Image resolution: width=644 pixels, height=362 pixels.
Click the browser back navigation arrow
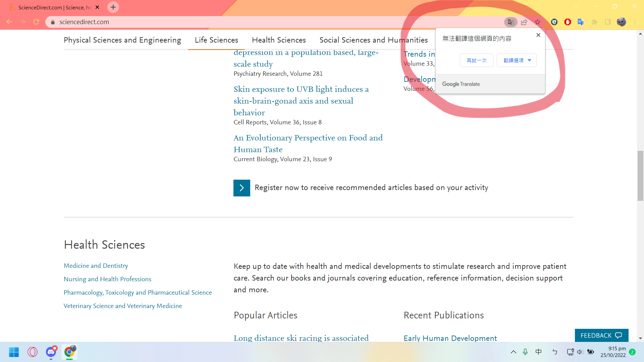10,22
